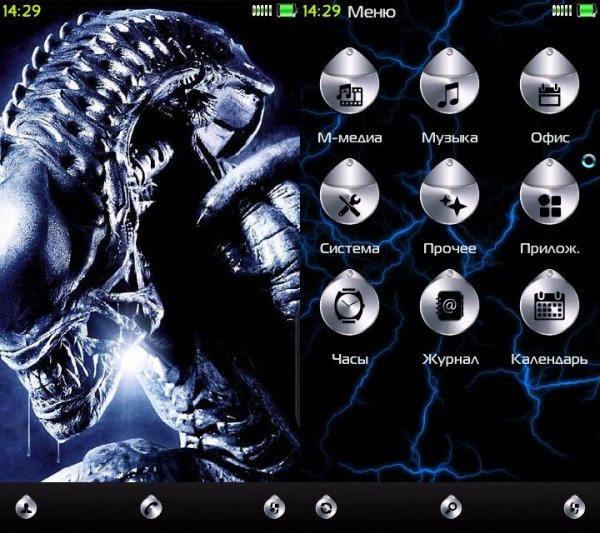The width and height of the screenshot is (600, 533).
Task: Tap the four-square icon in Меню screen bar
Action: pyautogui.click(x=574, y=507)
